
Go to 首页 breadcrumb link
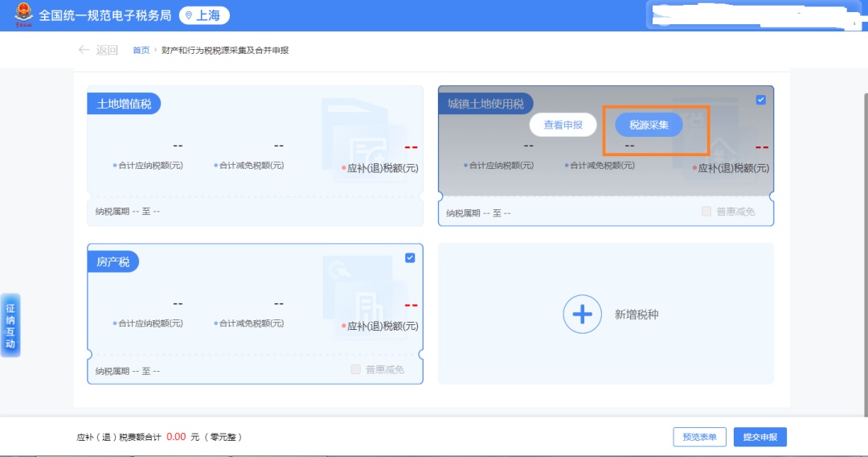(x=141, y=50)
